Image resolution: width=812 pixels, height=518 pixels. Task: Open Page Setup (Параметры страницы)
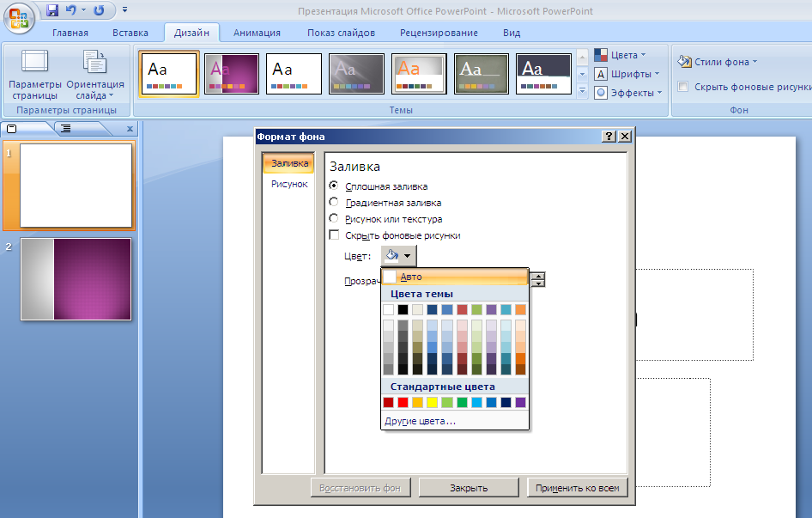coord(34,74)
